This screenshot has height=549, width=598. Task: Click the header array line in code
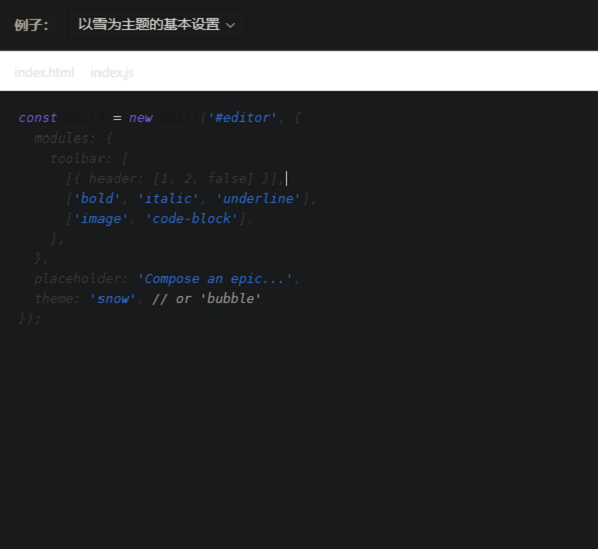coord(176,178)
